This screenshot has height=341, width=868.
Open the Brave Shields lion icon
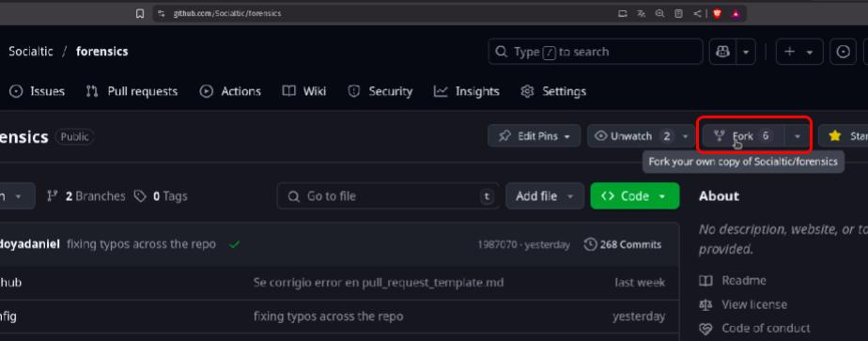pyautogui.click(x=718, y=14)
